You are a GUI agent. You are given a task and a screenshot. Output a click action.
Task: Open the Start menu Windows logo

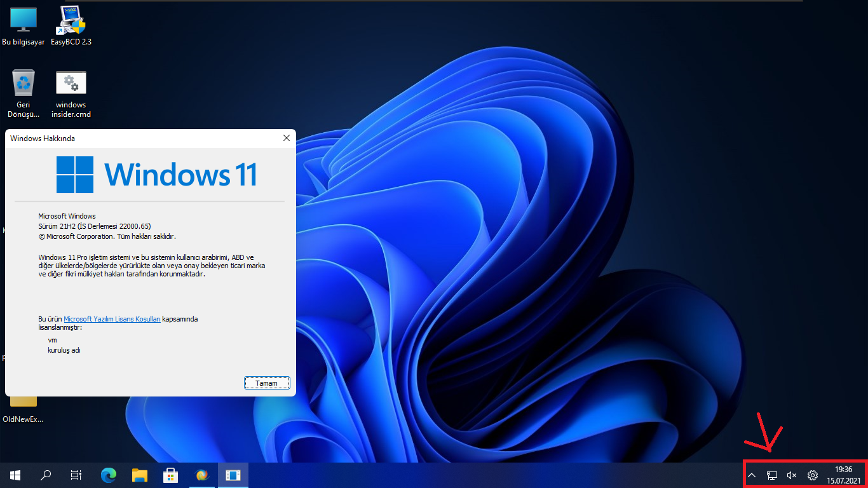15,475
